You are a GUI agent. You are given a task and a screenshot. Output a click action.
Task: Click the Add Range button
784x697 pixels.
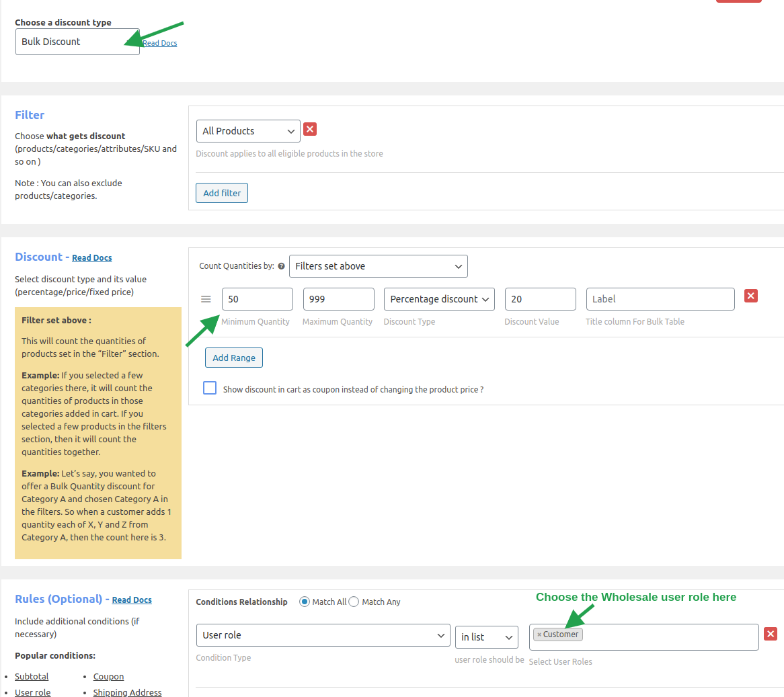(x=234, y=358)
